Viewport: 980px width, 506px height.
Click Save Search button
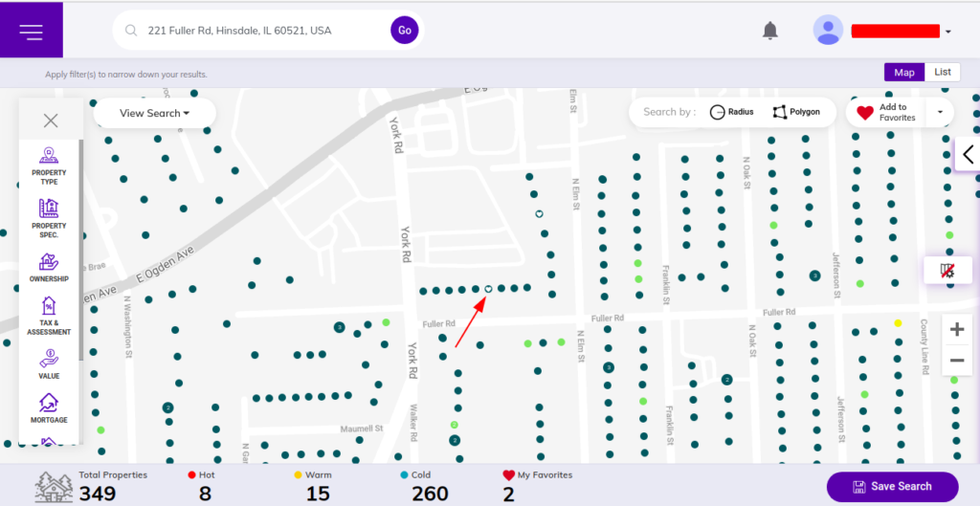pos(893,486)
